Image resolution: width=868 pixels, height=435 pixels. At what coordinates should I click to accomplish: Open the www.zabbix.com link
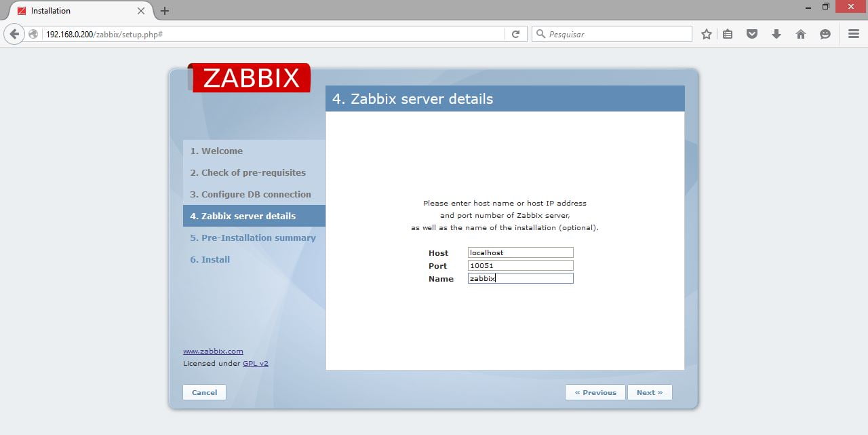tap(213, 351)
